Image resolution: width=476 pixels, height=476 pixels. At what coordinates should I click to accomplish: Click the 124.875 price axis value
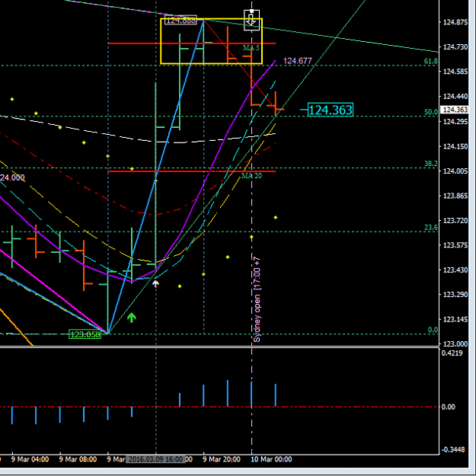pos(455,22)
